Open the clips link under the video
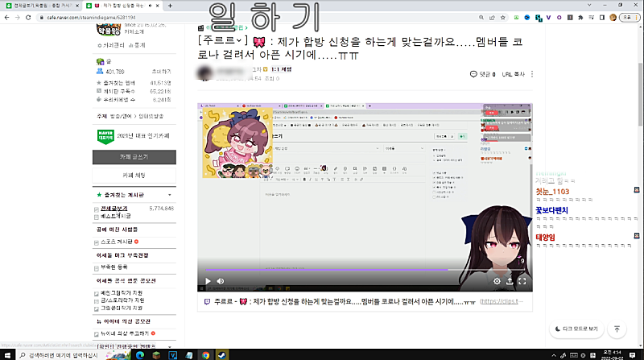 click(x=502, y=301)
